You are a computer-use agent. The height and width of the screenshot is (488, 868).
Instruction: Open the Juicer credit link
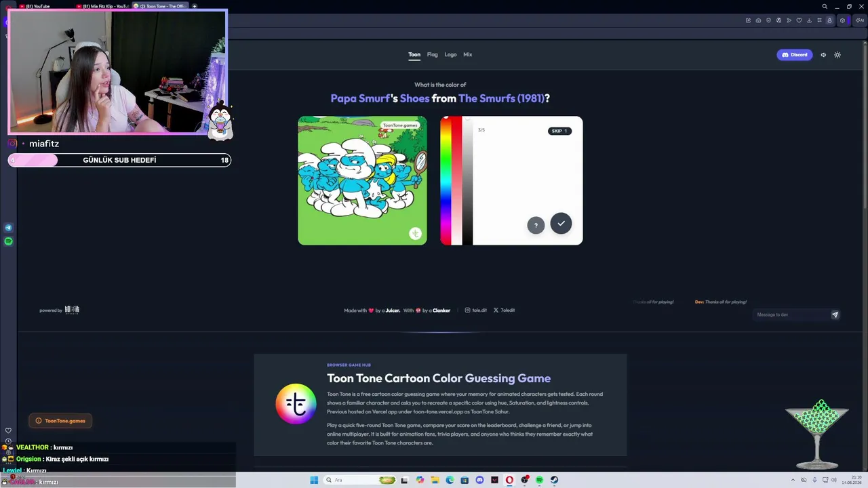click(x=393, y=310)
